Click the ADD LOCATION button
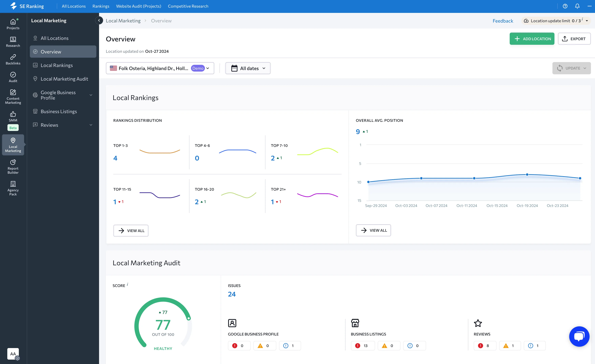595x364 pixels. [x=532, y=39]
